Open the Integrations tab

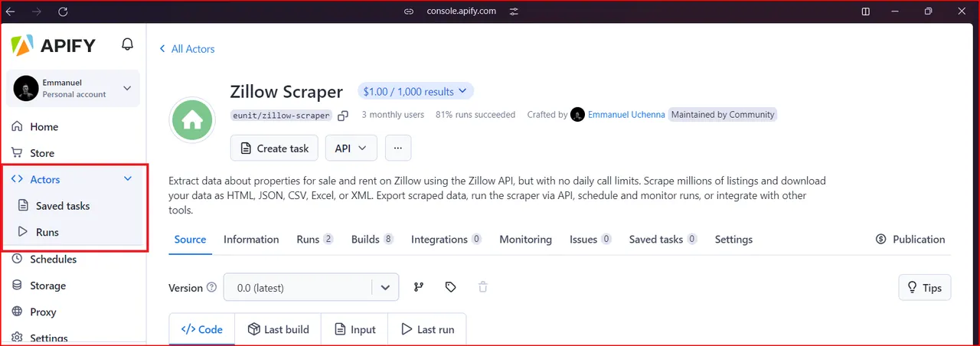tap(446, 240)
